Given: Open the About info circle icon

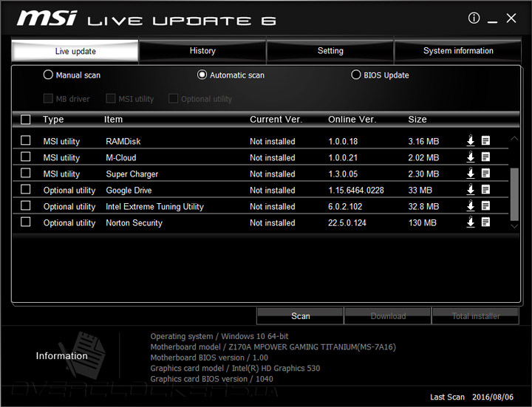Looking at the screenshot, I should pos(474,18).
